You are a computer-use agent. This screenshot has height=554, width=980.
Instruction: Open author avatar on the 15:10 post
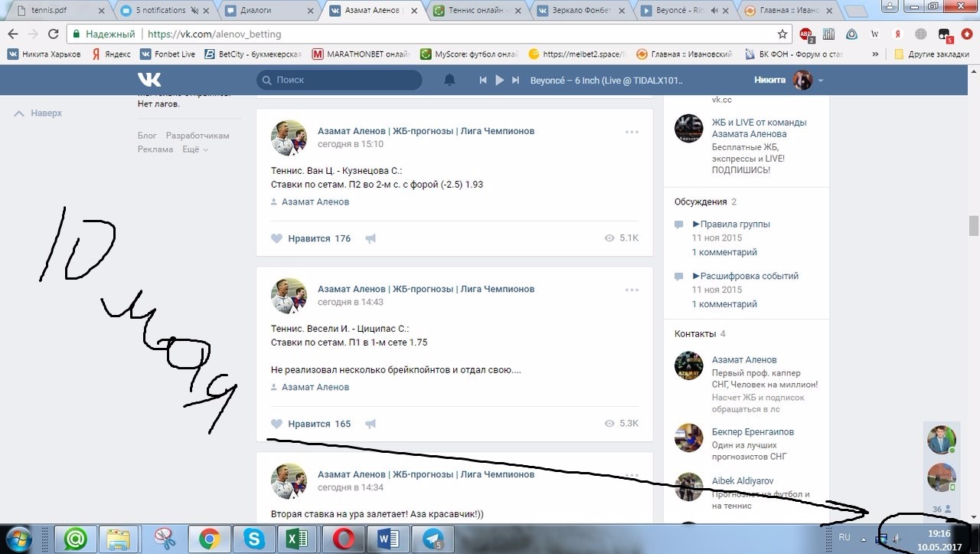(289, 138)
